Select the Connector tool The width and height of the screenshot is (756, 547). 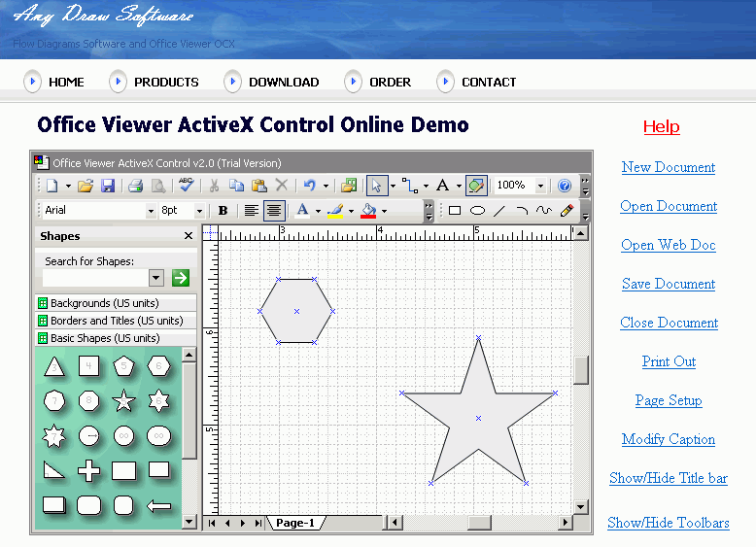410,186
